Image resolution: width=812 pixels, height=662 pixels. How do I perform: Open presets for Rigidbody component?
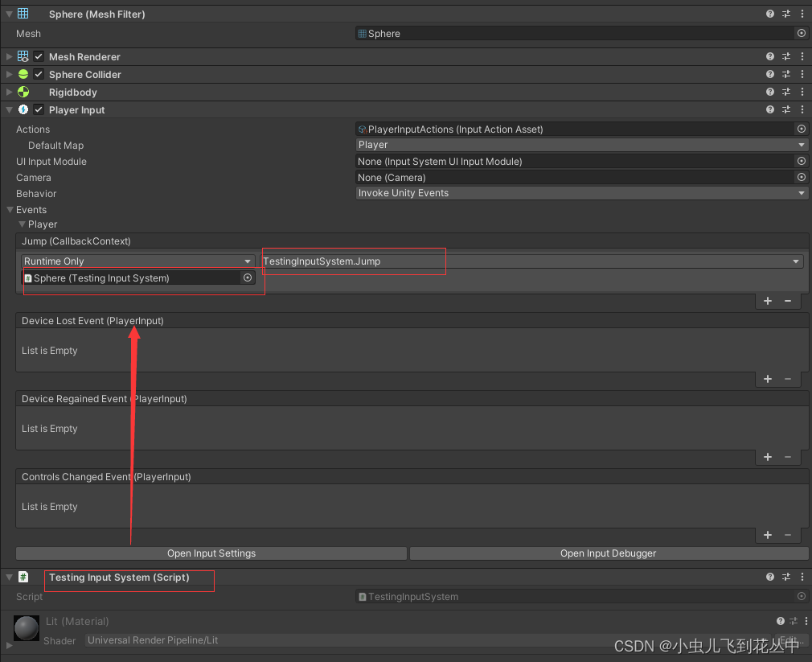786,92
